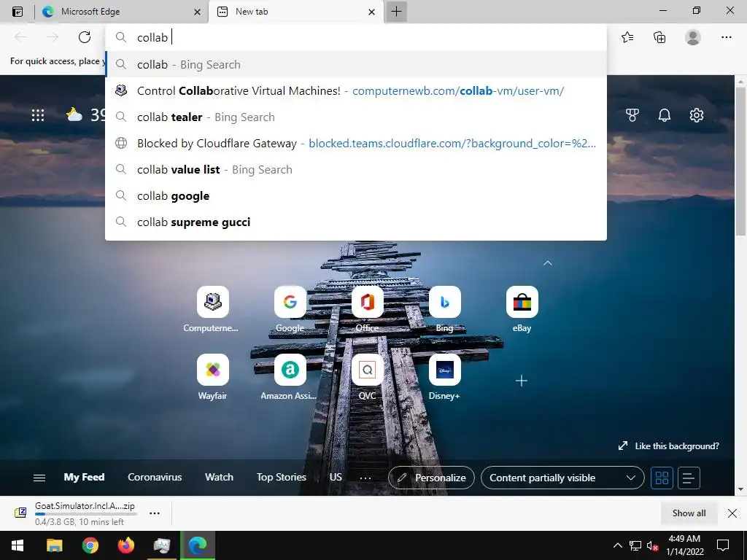747x560 pixels.
Task: Click the Personalize button
Action: pyautogui.click(x=432, y=478)
